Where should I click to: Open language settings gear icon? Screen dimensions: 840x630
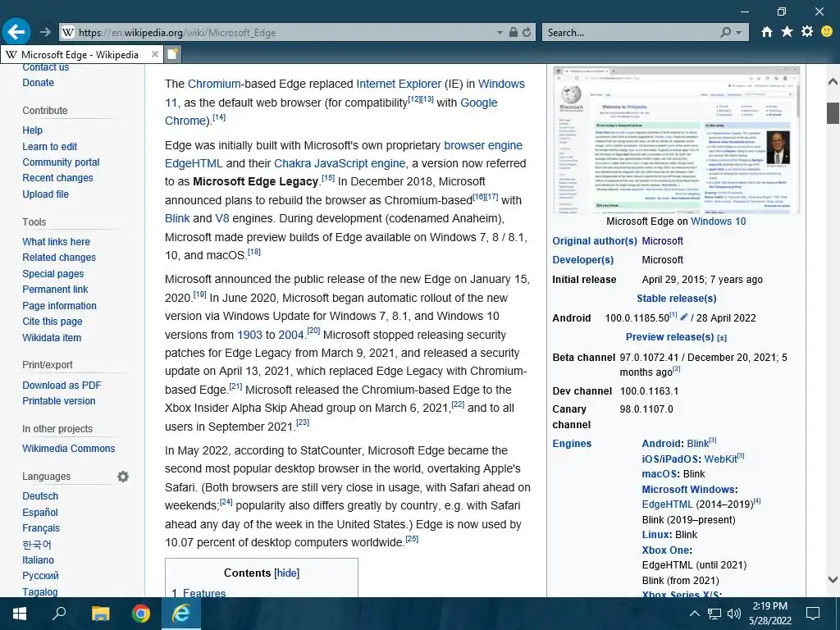(123, 477)
